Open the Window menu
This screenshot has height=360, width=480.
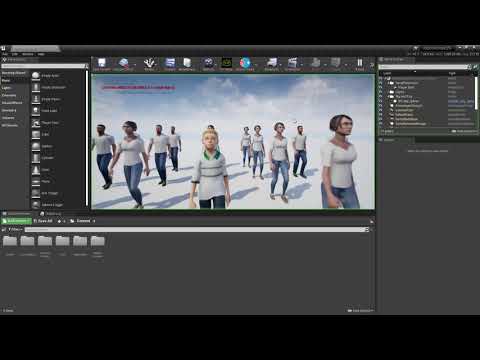coord(28,54)
